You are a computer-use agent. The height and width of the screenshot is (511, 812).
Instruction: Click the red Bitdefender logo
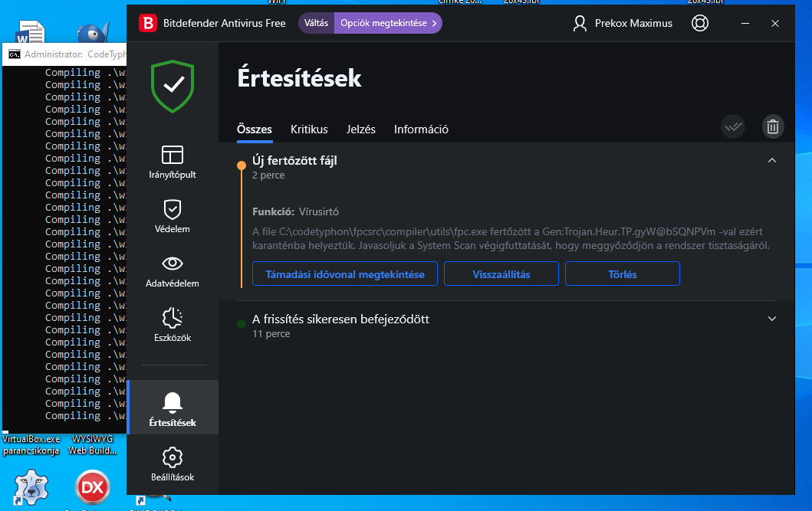pyautogui.click(x=147, y=23)
